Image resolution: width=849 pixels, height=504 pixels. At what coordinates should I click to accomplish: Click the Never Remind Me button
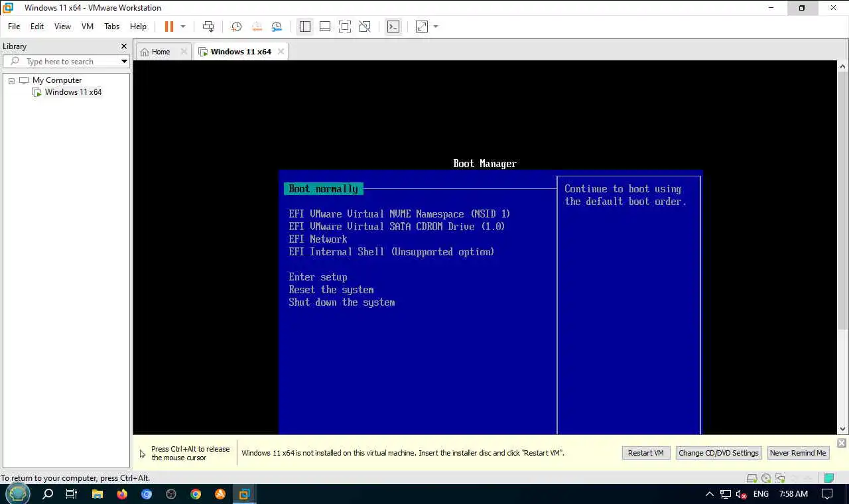(798, 453)
